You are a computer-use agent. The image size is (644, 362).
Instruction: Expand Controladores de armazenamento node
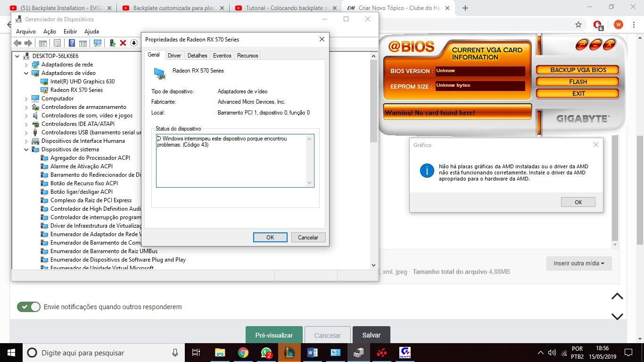pos(26,107)
